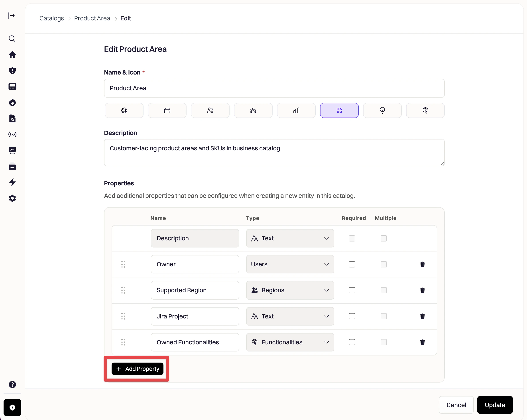Open settings gear in sidebar
This screenshot has height=420, width=527.
(12, 198)
